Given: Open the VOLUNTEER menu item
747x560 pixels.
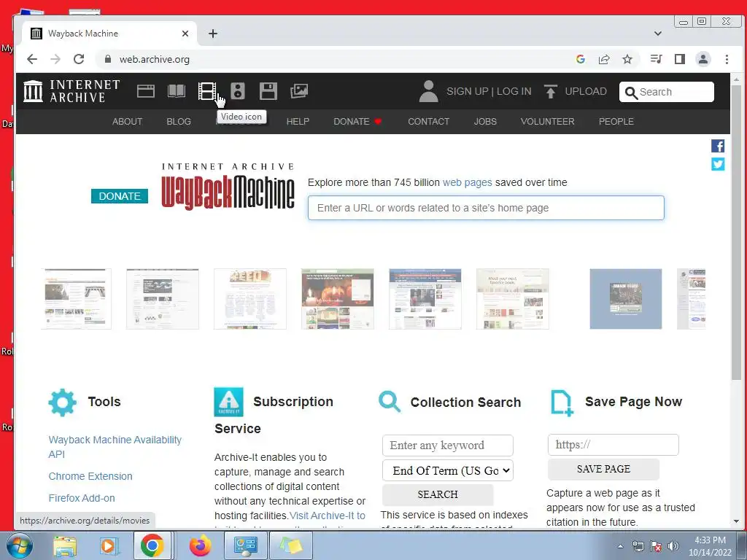Looking at the screenshot, I should click(x=547, y=122).
